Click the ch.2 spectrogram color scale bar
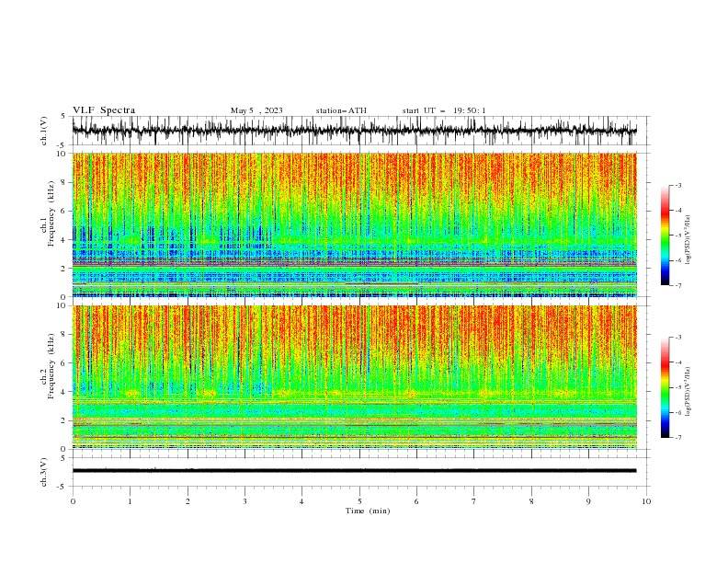Image resolution: width=728 pixels, height=563 pixels. 665,387
